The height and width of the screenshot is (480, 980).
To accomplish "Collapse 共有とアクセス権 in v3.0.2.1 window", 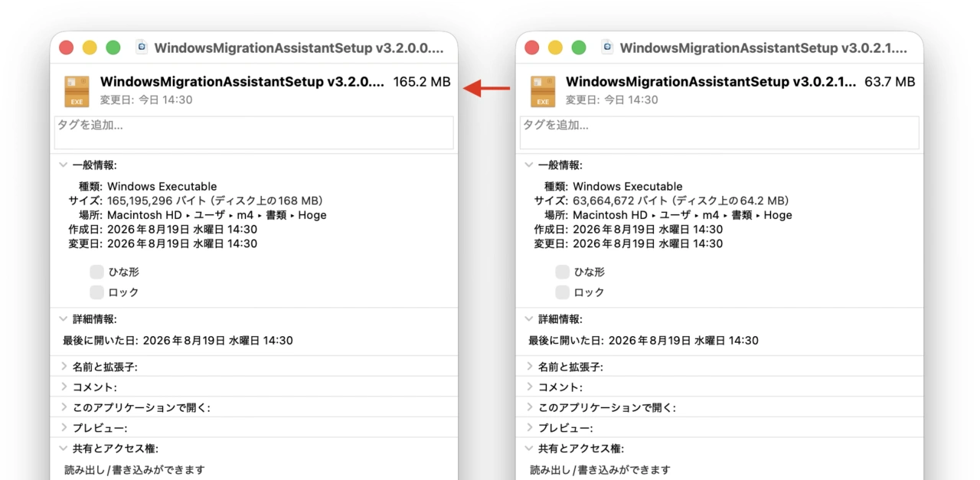I will tap(529, 449).
